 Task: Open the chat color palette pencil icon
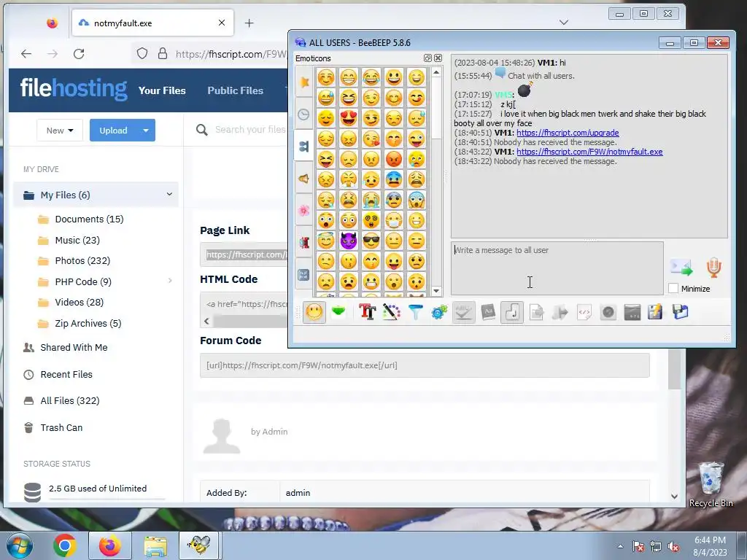(392, 312)
